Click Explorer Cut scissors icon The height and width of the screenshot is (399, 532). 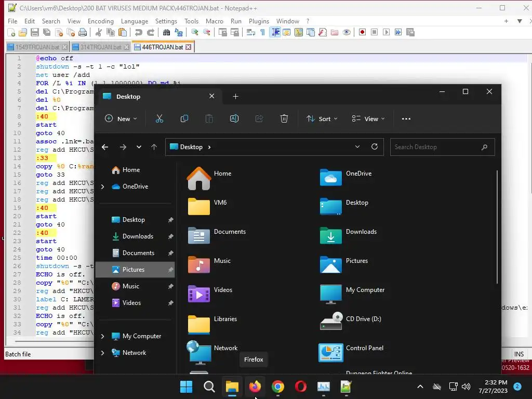(x=159, y=119)
